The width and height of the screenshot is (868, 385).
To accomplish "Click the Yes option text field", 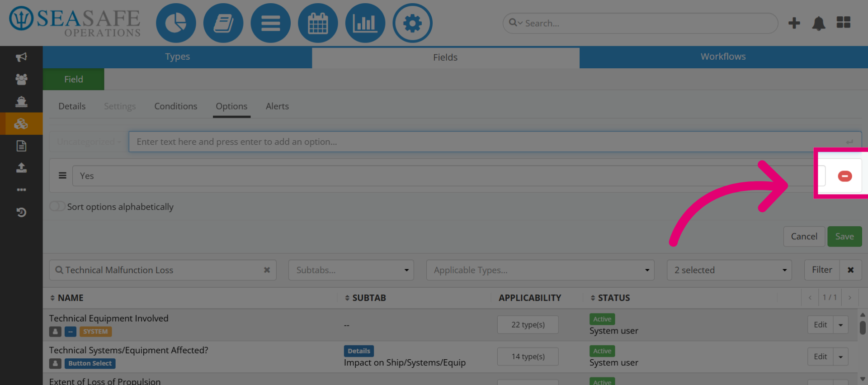I will tap(449, 176).
